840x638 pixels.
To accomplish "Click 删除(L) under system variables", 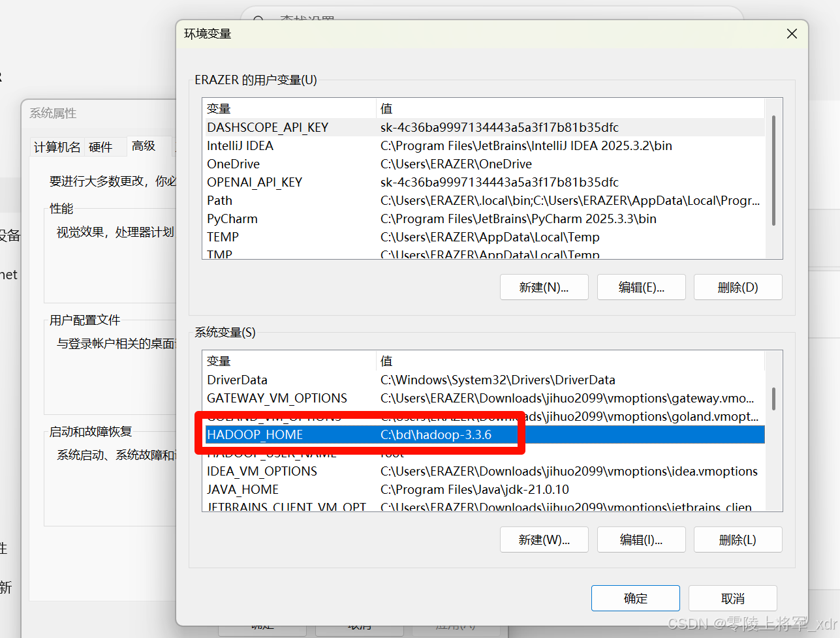I will [x=738, y=539].
